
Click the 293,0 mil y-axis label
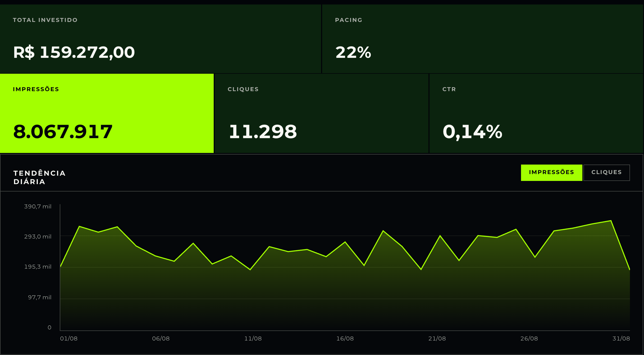coord(38,237)
